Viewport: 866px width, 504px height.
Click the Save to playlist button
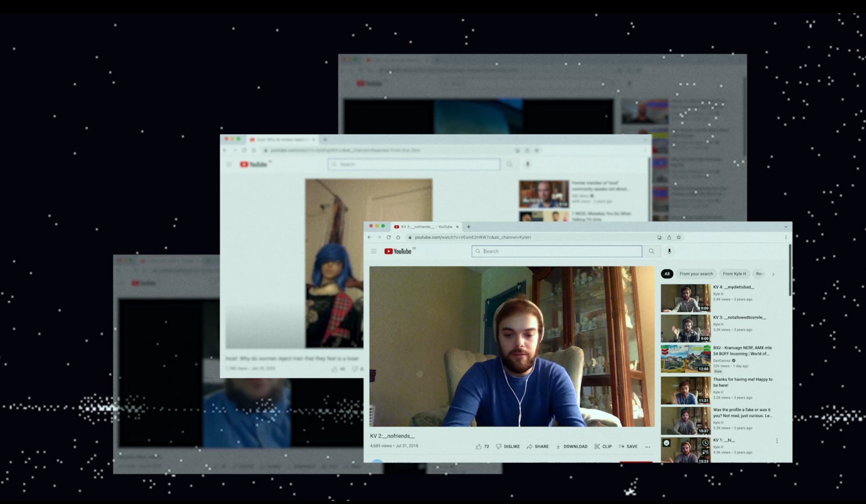pyautogui.click(x=628, y=446)
